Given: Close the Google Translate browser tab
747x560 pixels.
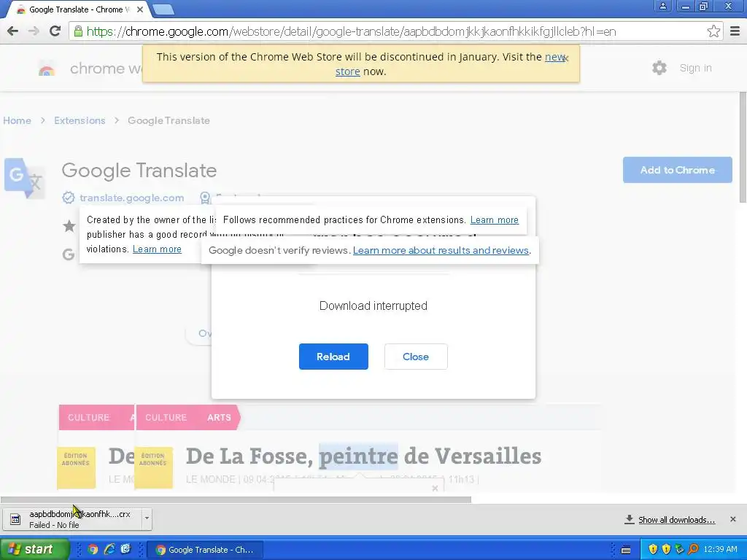Looking at the screenshot, I should click(140, 9).
